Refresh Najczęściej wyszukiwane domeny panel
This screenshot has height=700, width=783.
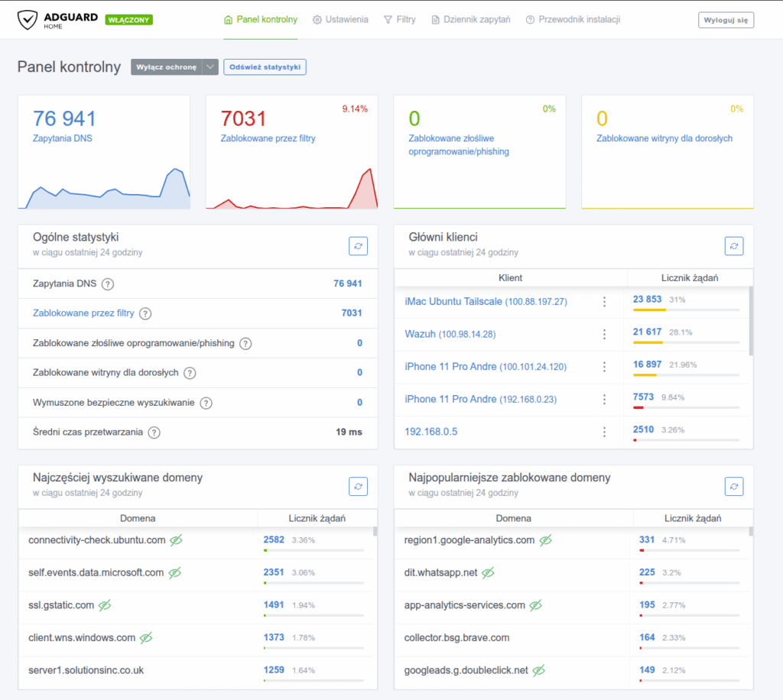[358, 487]
